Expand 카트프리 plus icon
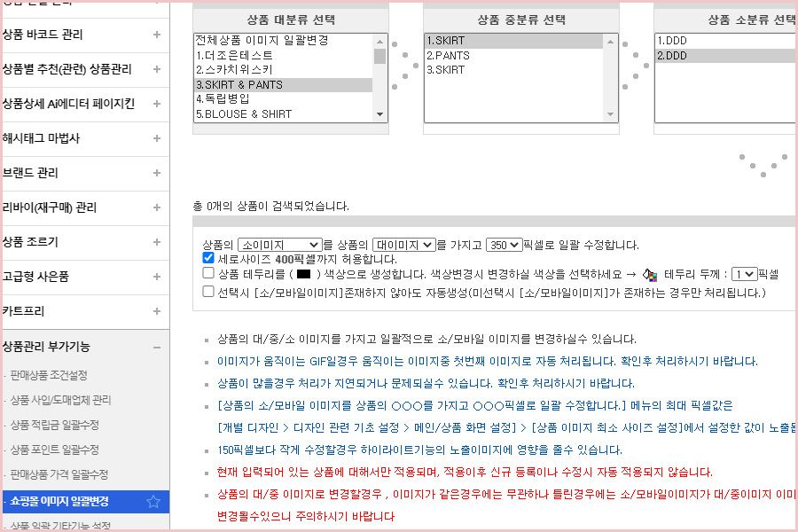This screenshot has width=798, height=532. 157,311
